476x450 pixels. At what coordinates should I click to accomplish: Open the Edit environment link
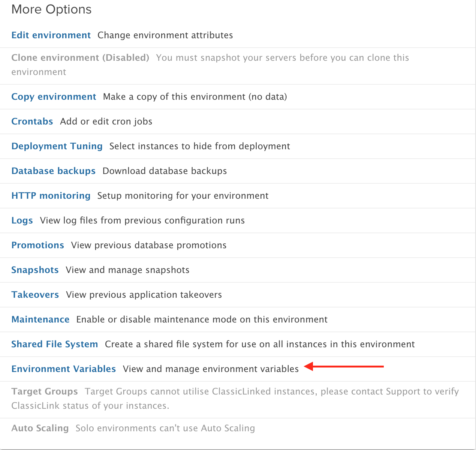point(51,35)
